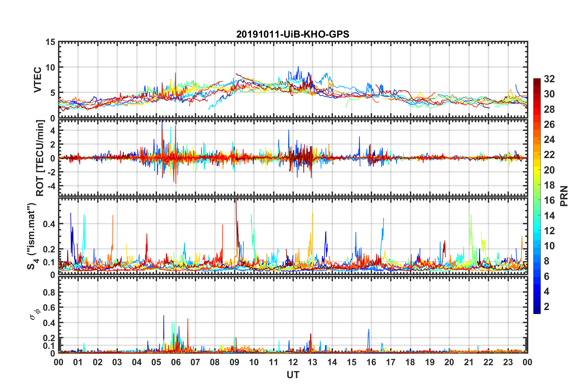Click the "06" hour tick on UT axis
Image resolution: width=586 pixels, height=392 pixels.
tap(176, 362)
